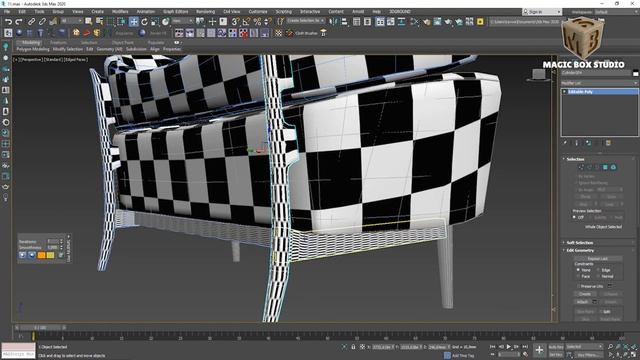Open the Customize menu
Image resolution: width=640 pixels, height=360 pixels.
(258, 11)
